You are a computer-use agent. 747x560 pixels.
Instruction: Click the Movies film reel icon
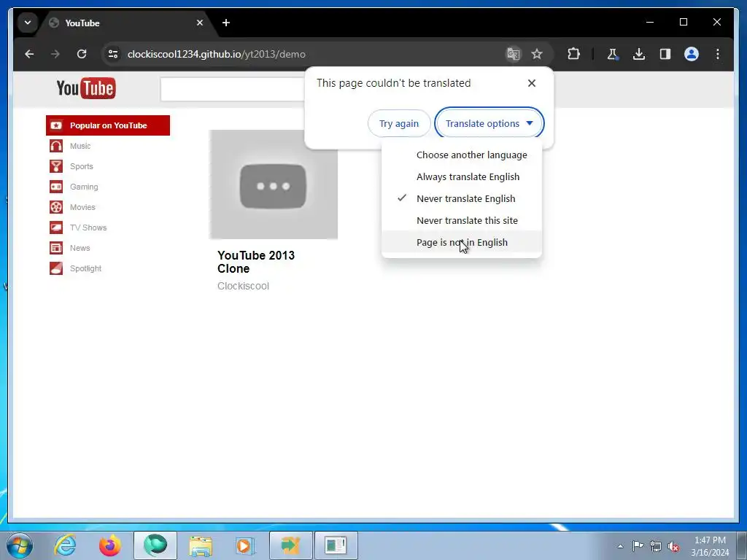[56, 207]
